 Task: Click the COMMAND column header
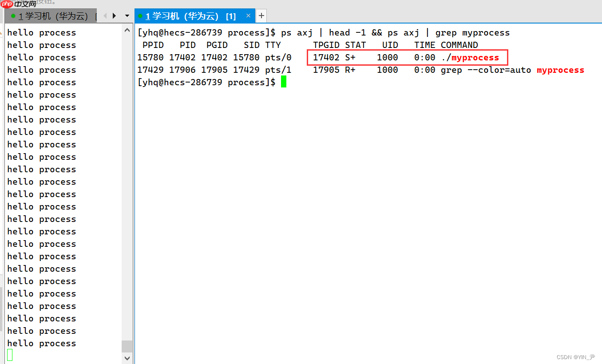click(459, 45)
